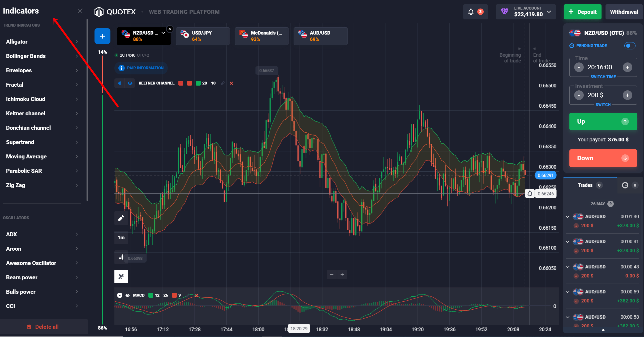Open the drawing pencil tool on the chart
Viewport: 644px width, 337px height.
click(121, 218)
